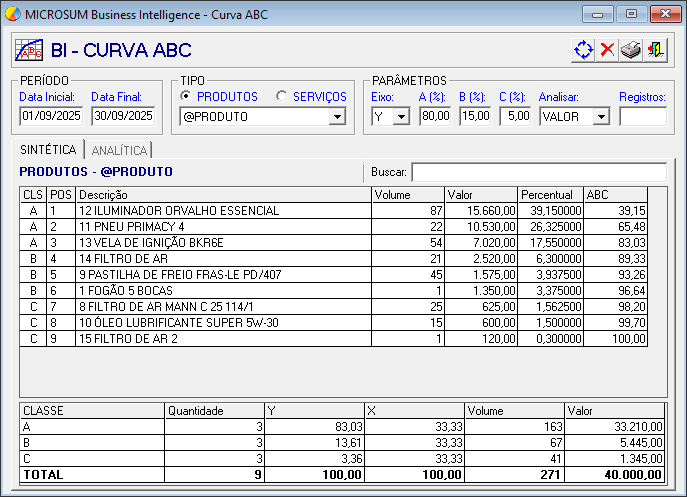Click the A (%) input field
Image resolution: width=687 pixels, height=497 pixels.
435,116
